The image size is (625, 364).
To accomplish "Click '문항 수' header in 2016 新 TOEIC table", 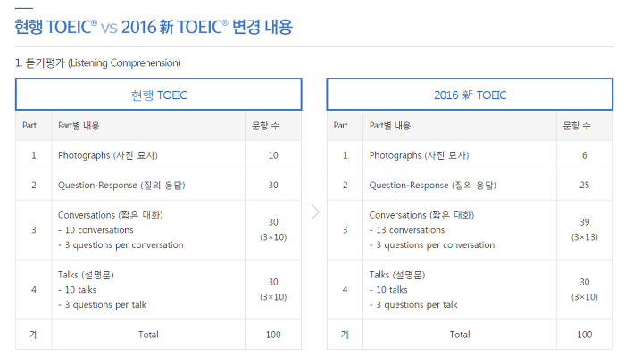I will click(577, 126).
